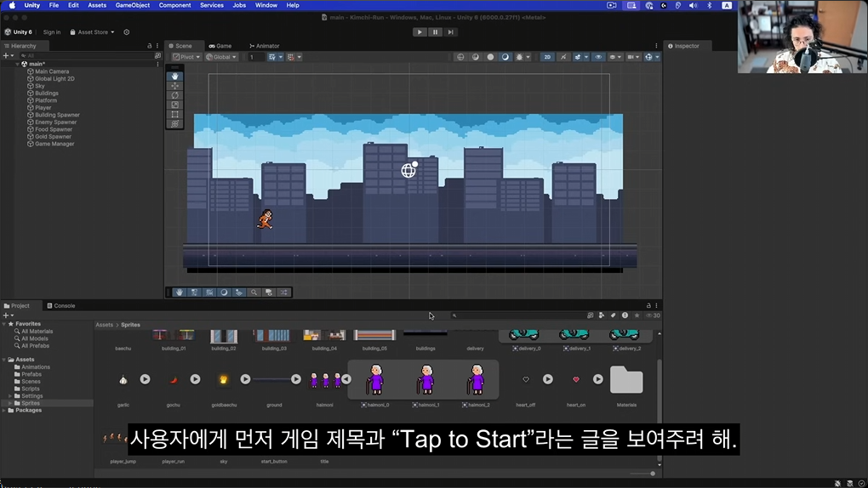
Task: Click the wireframe draw mode icon
Action: (x=460, y=57)
